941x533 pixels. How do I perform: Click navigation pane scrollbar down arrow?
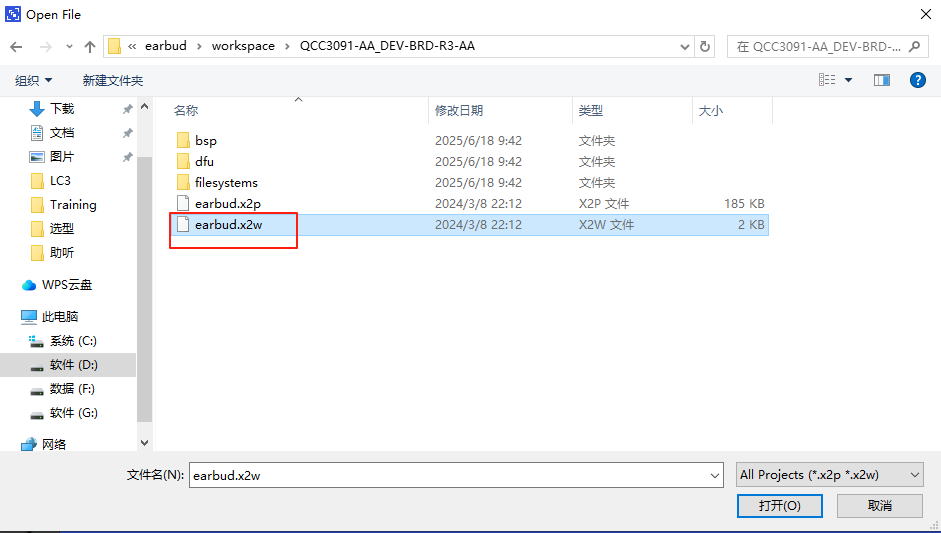click(144, 443)
